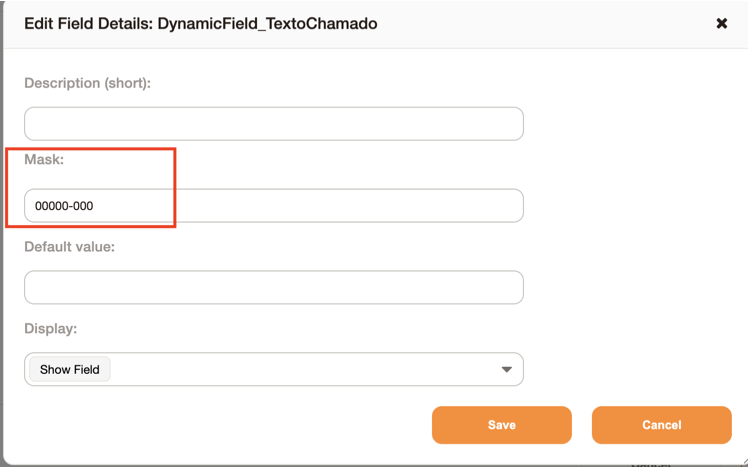Open the Display dropdown arrow

(x=507, y=369)
